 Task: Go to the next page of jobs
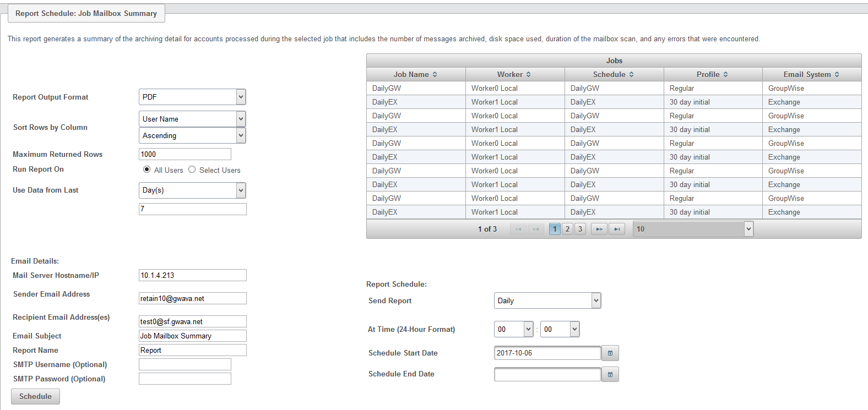pos(599,229)
